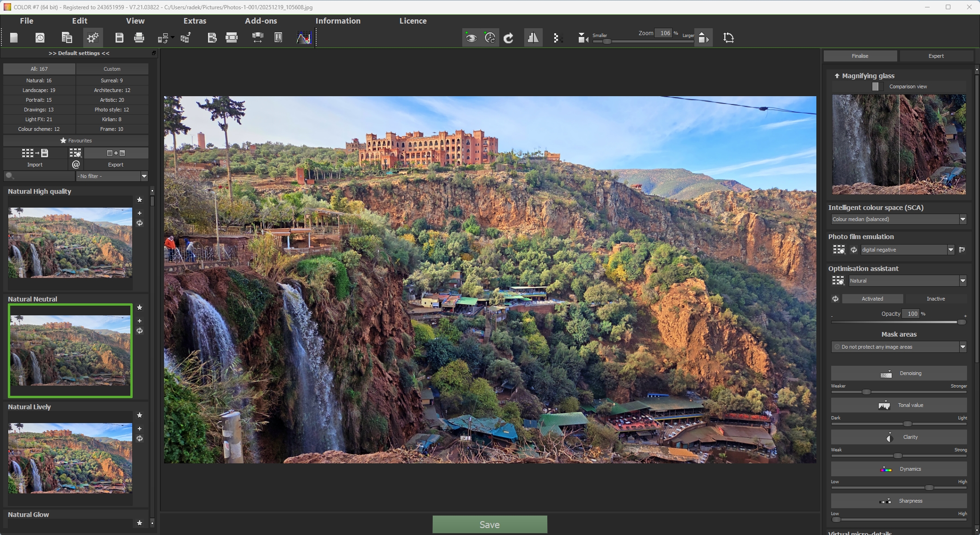This screenshot has width=980, height=535.
Task: Click the printer icon in toolbar
Action: point(139,38)
